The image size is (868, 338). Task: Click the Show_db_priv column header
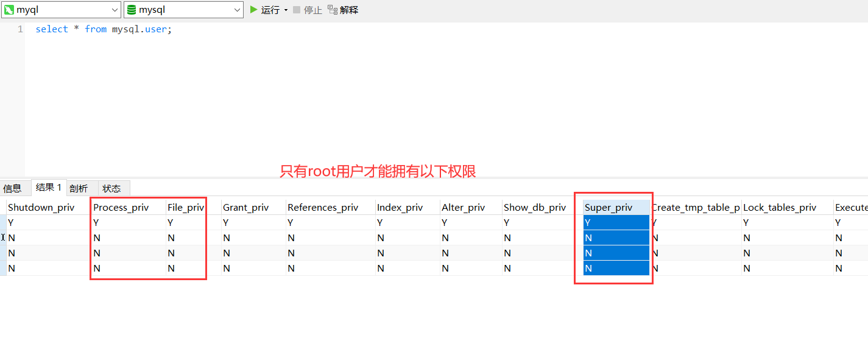point(534,208)
